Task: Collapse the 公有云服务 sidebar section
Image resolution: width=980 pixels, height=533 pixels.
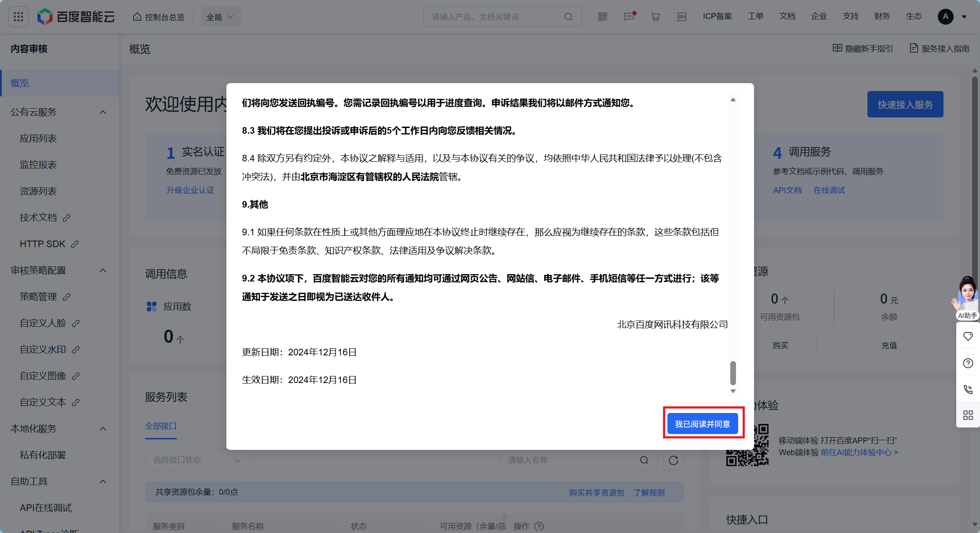Action: pos(103,112)
